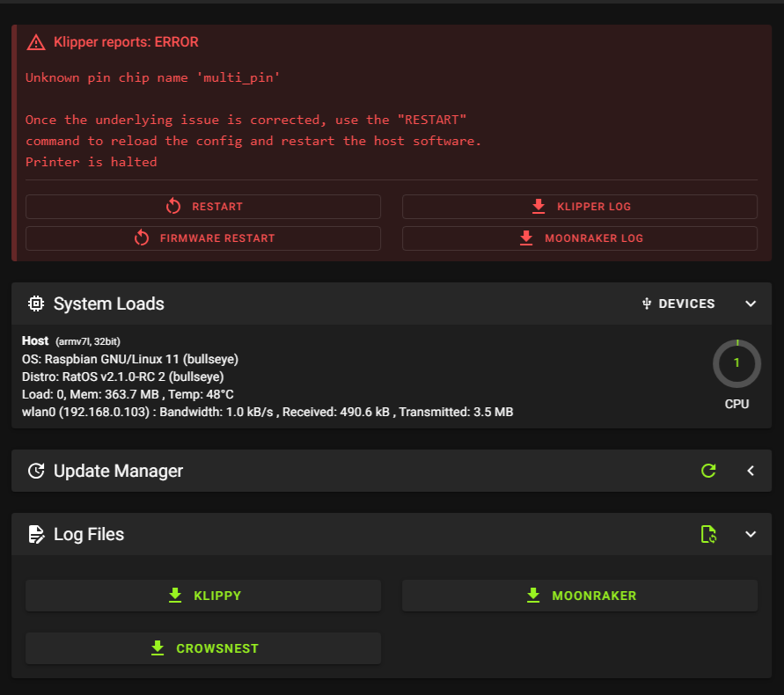Collapse the System Loads panel
The width and height of the screenshot is (784, 695).
tap(751, 304)
